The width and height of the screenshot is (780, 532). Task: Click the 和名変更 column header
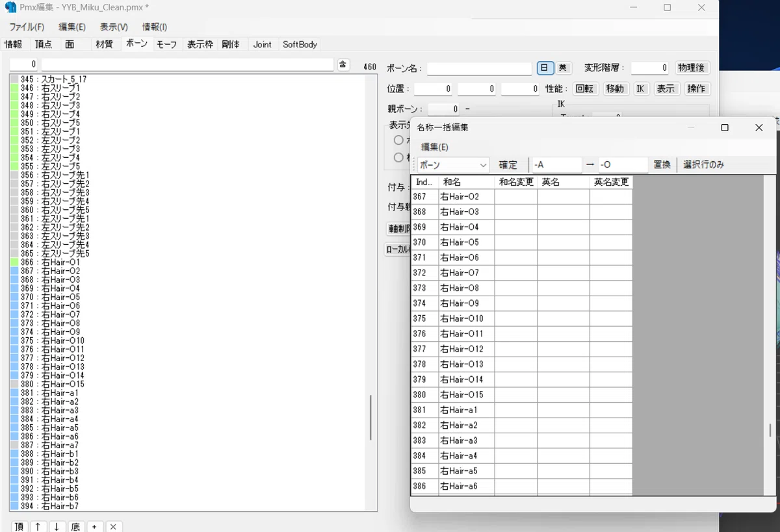pos(516,183)
